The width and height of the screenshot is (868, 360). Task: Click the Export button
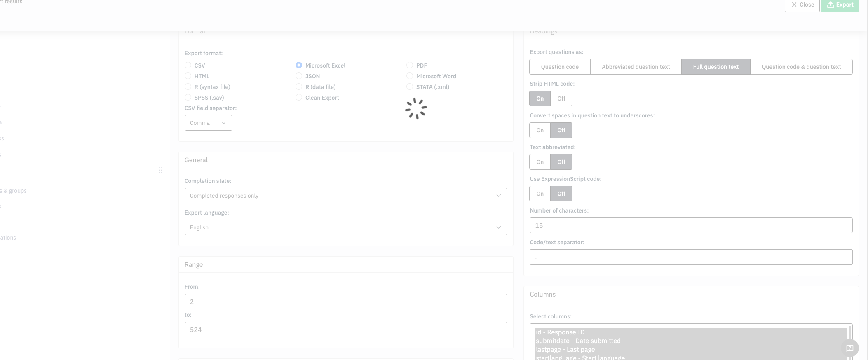coord(840,5)
